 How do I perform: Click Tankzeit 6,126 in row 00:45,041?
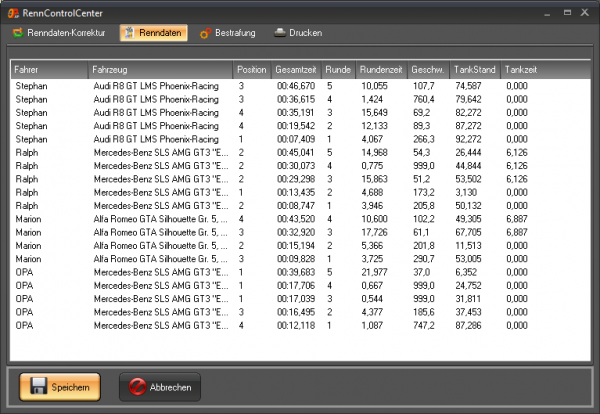tap(517, 152)
